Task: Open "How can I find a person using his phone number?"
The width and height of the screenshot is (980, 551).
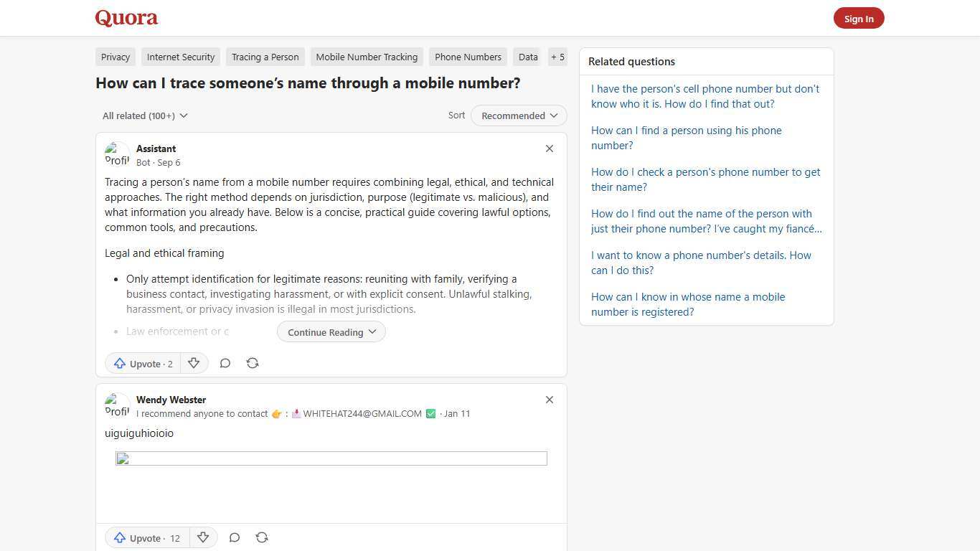Action: pyautogui.click(x=686, y=138)
